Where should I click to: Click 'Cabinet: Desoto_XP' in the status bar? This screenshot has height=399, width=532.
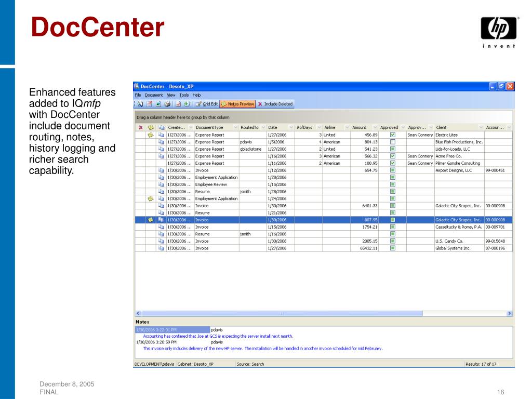[195, 364]
